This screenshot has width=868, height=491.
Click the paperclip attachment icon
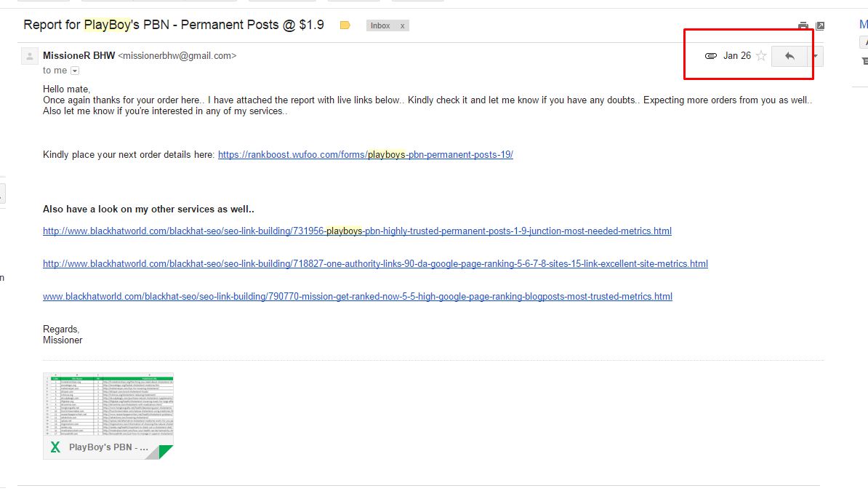point(711,56)
